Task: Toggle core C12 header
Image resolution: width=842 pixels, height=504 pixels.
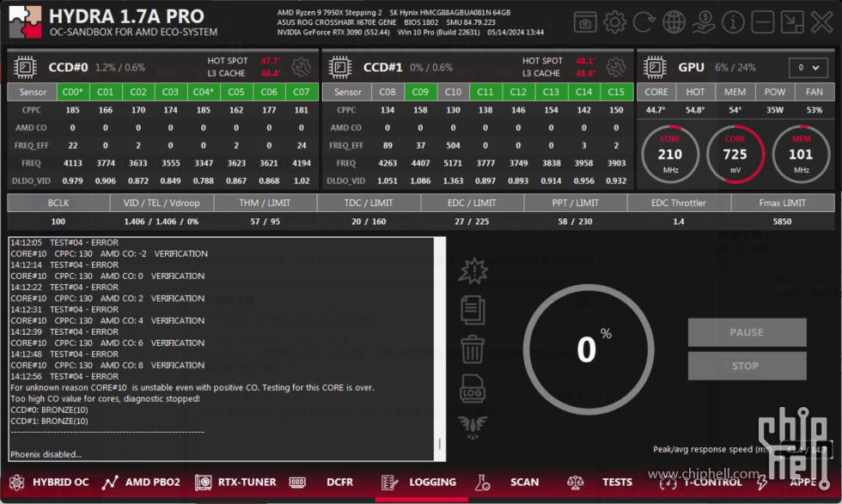Action: (x=518, y=92)
